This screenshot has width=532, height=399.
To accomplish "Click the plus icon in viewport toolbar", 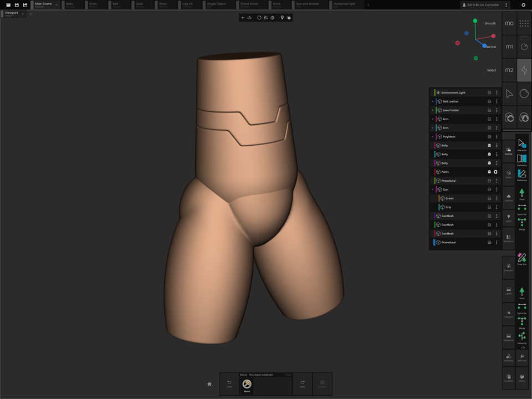I will (x=243, y=18).
